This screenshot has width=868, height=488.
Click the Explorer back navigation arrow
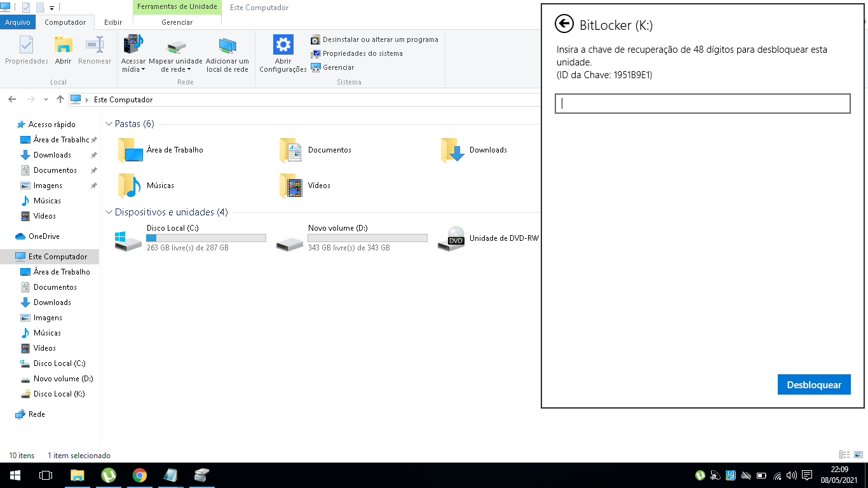coord(12,99)
